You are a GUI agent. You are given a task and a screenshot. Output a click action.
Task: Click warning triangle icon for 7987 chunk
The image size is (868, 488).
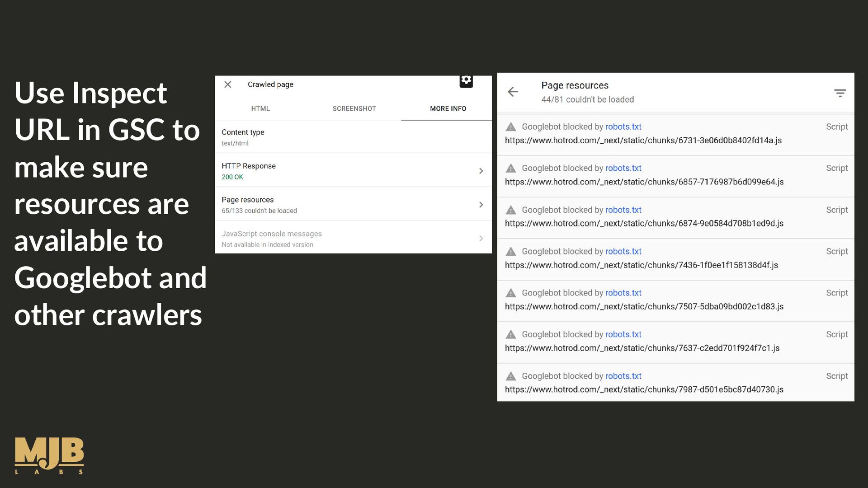511,376
